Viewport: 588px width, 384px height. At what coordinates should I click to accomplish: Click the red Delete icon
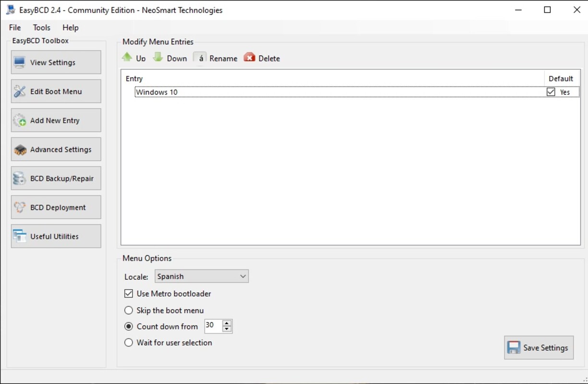point(249,58)
